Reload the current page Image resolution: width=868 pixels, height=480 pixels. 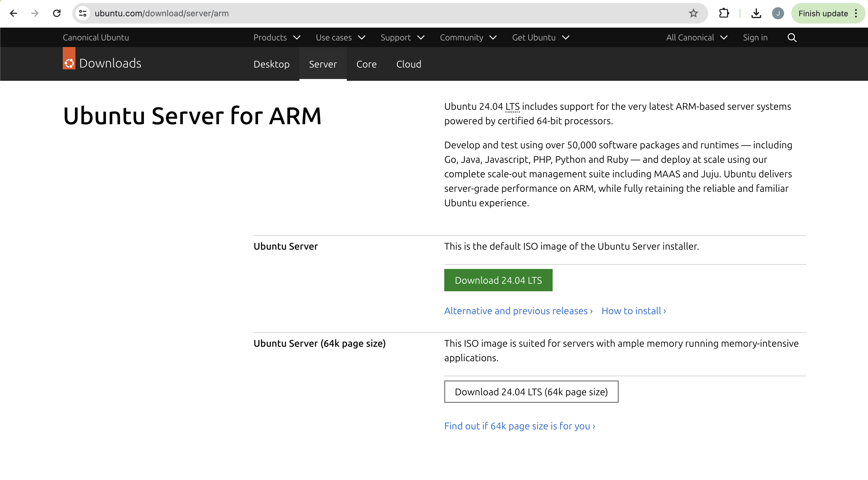coord(57,14)
